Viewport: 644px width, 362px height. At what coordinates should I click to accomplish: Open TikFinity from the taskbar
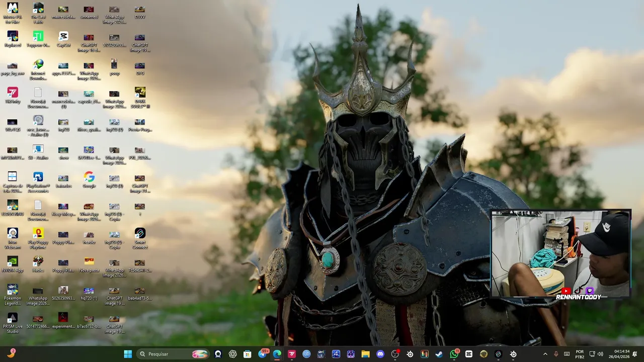292,354
